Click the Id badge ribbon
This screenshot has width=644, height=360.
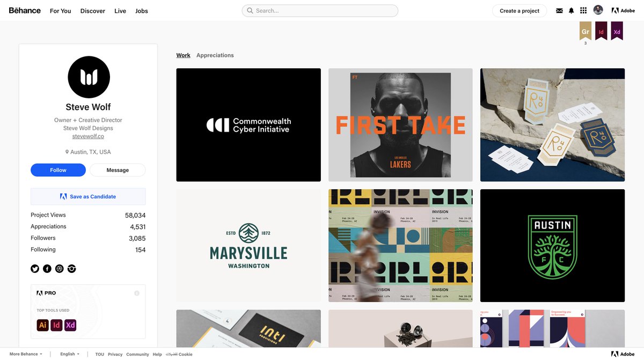click(x=601, y=31)
